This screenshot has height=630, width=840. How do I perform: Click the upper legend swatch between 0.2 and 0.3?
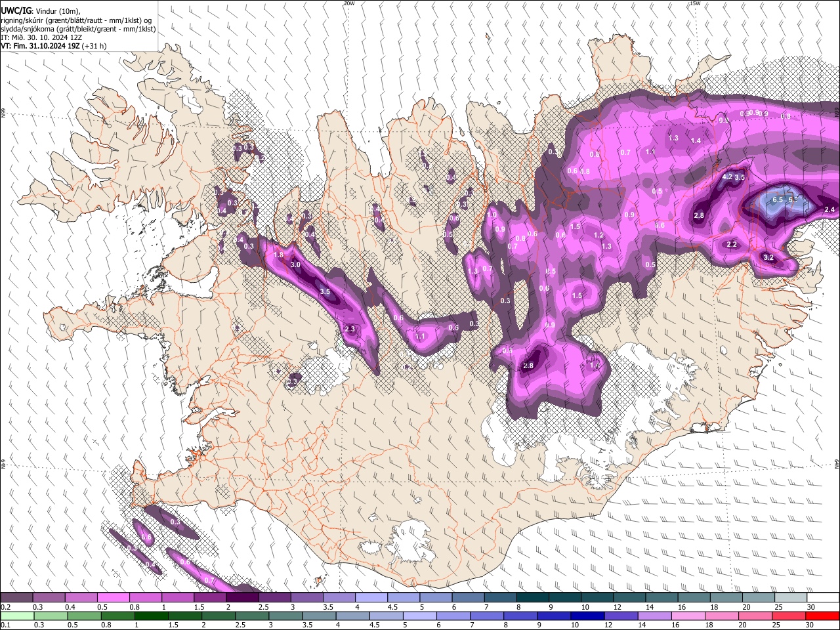pyautogui.click(x=16, y=598)
